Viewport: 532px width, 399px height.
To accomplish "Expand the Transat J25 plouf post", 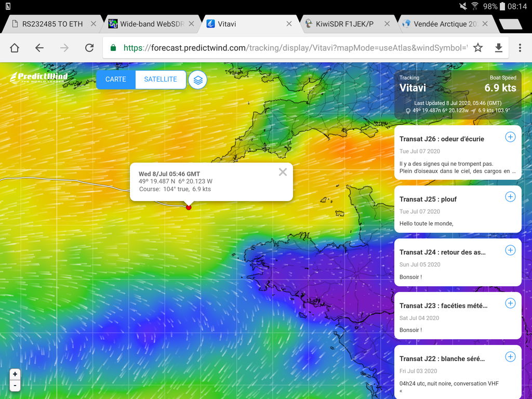I will 510,197.
